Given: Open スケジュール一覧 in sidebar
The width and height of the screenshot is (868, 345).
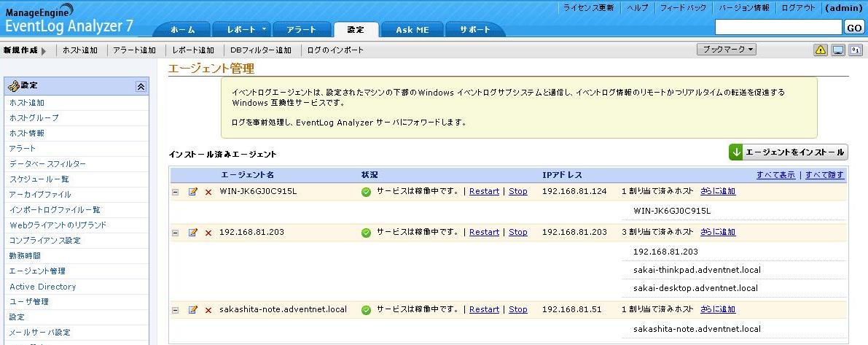Looking at the screenshot, I should 39,179.
